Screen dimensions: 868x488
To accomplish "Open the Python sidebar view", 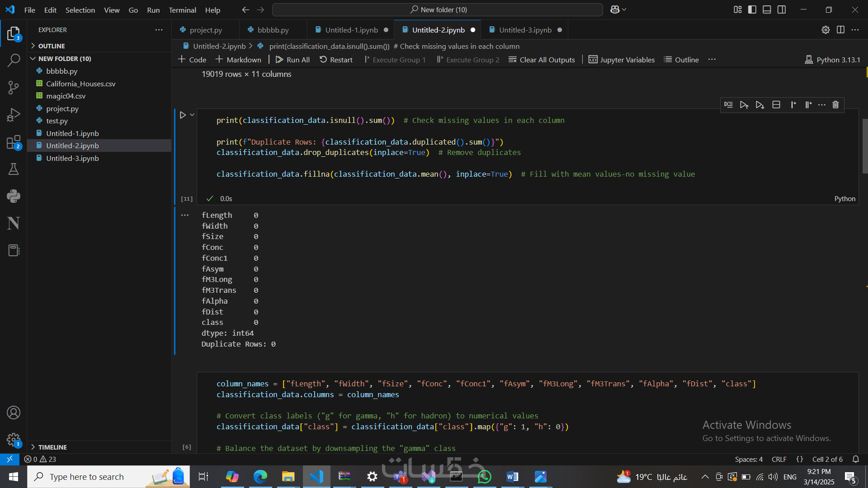I will (x=14, y=196).
